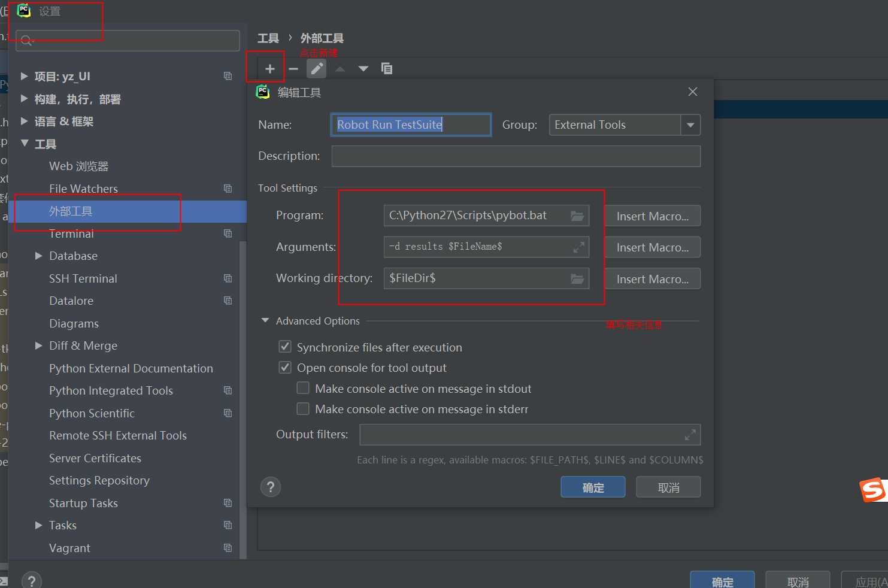Click the copy tool icon in toolbar
Screen dimensions: 888x588
387,69
